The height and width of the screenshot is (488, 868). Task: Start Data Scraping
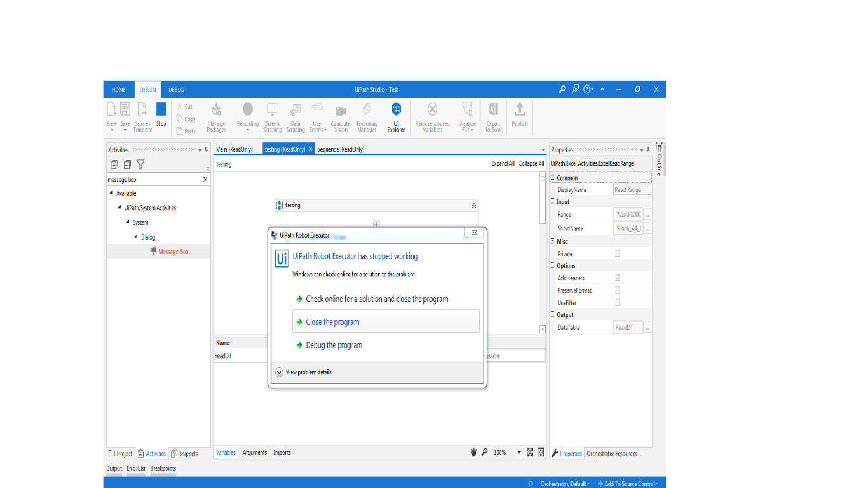click(295, 117)
